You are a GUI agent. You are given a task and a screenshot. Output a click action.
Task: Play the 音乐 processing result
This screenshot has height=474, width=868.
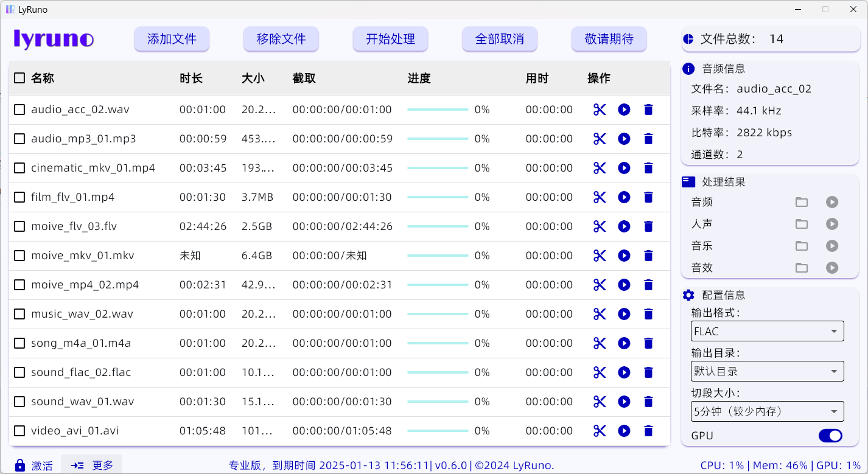pos(832,246)
